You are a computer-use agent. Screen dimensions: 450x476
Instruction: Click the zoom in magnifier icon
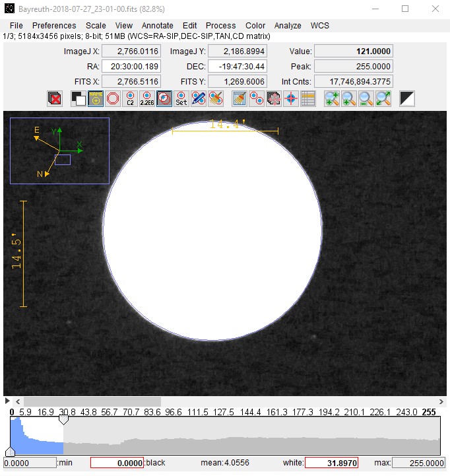coord(332,99)
